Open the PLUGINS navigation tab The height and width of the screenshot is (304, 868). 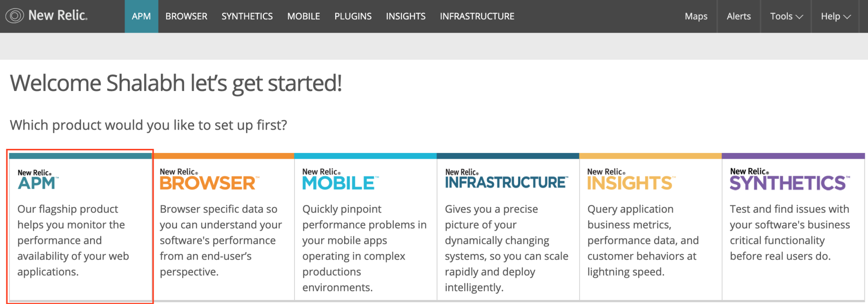[x=353, y=17]
